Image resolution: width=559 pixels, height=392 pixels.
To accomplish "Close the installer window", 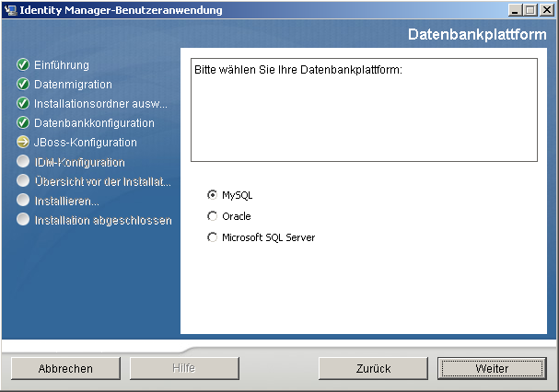I will coord(546,10).
